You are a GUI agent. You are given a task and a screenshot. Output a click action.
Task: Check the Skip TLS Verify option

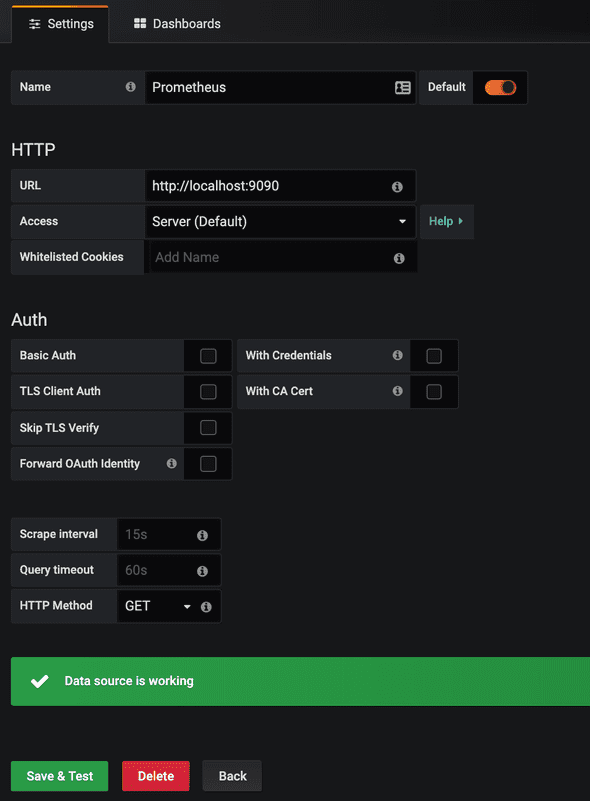point(207,427)
